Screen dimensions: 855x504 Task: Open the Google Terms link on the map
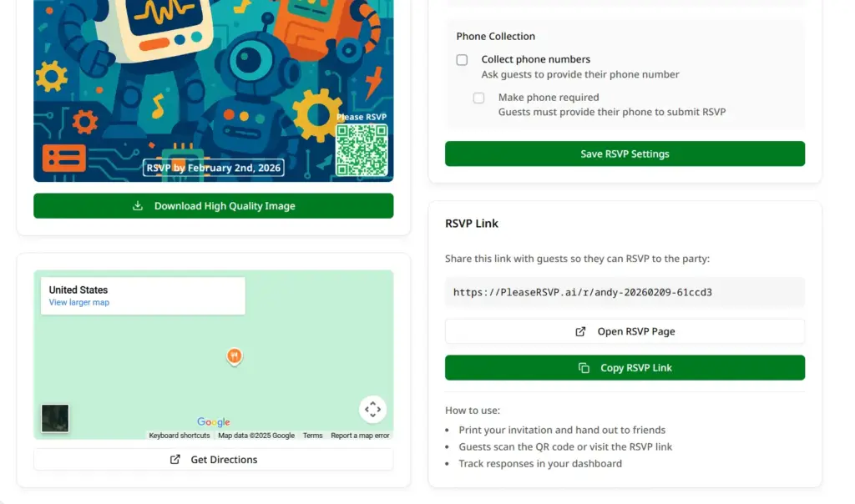pos(312,435)
